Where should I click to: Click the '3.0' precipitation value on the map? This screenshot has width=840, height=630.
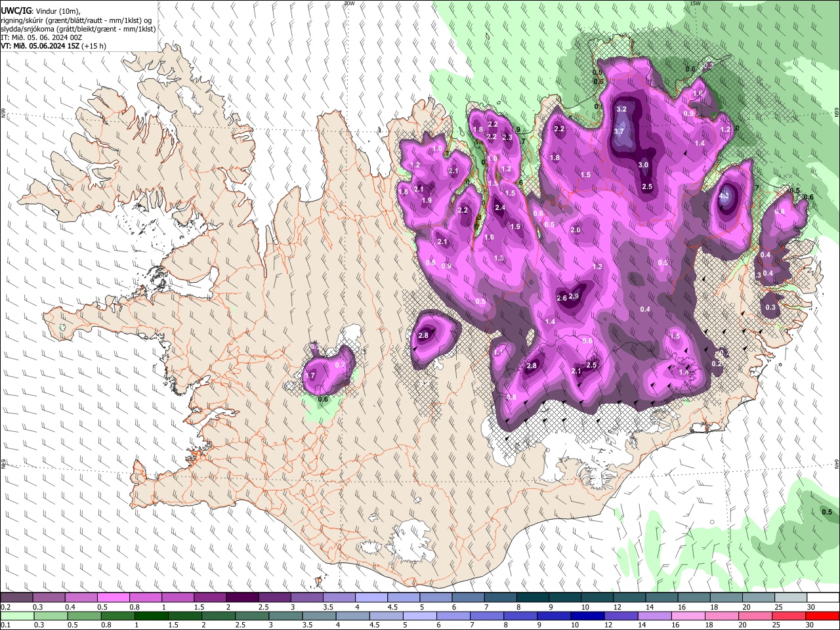click(643, 165)
